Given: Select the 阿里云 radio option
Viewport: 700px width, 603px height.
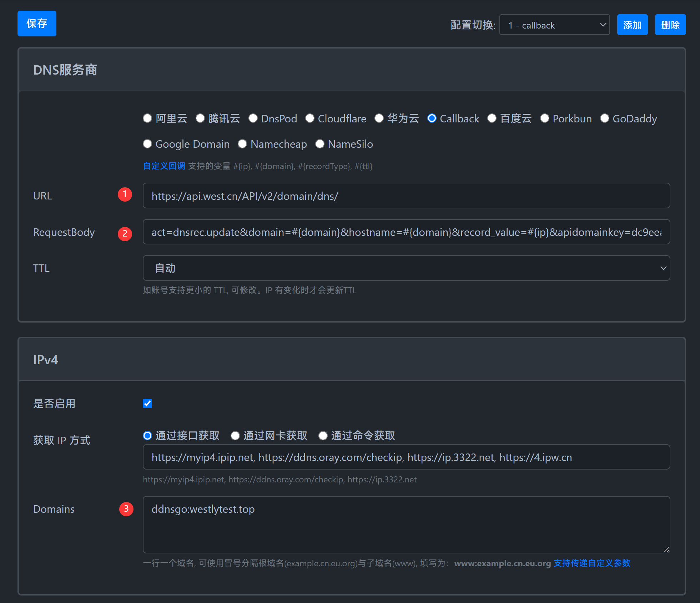Looking at the screenshot, I should (x=147, y=118).
